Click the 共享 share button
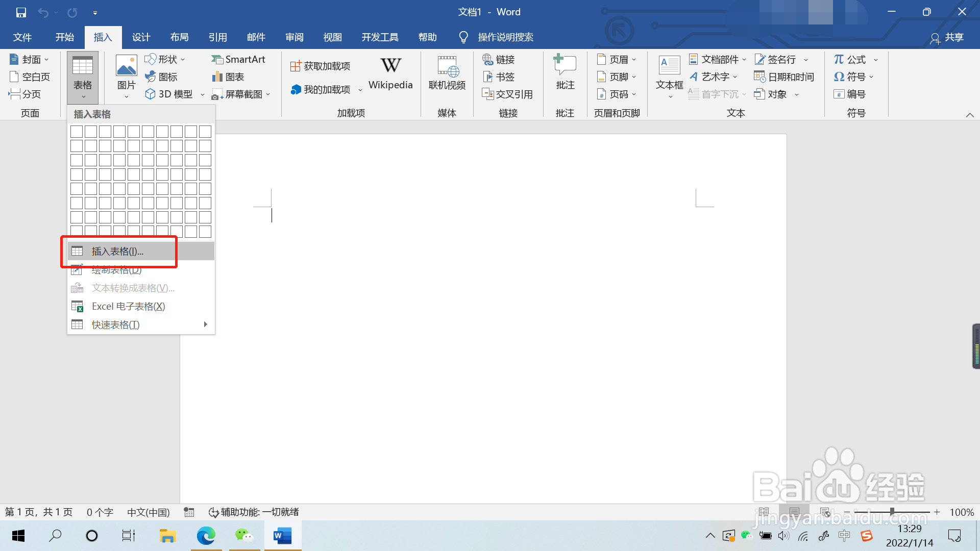This screenshot has width=980, height=551. tap(947, 37)
